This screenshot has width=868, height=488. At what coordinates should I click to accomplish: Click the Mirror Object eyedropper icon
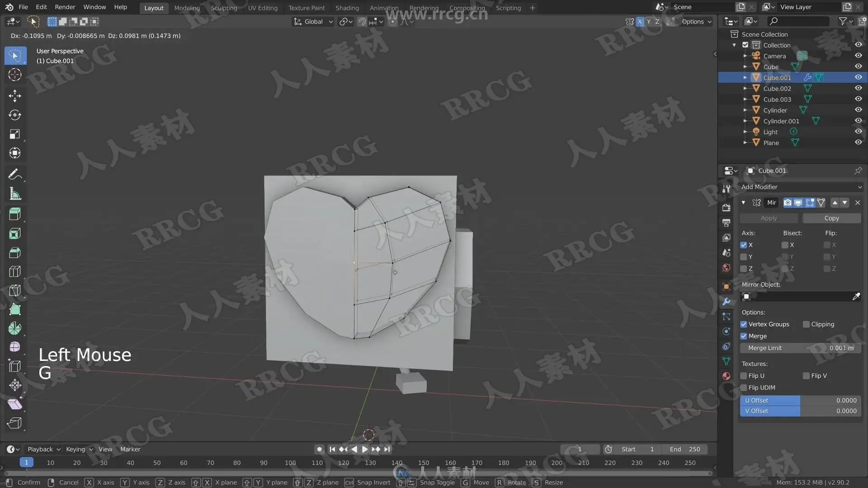tap(856, 296)
